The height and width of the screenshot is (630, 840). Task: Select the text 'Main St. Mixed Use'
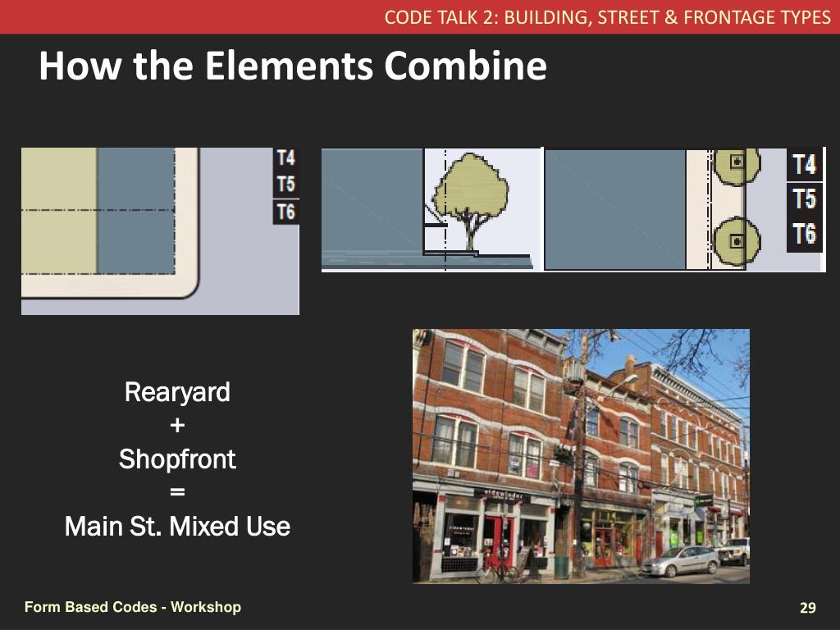pyautogui.click(x=177, y=526)
